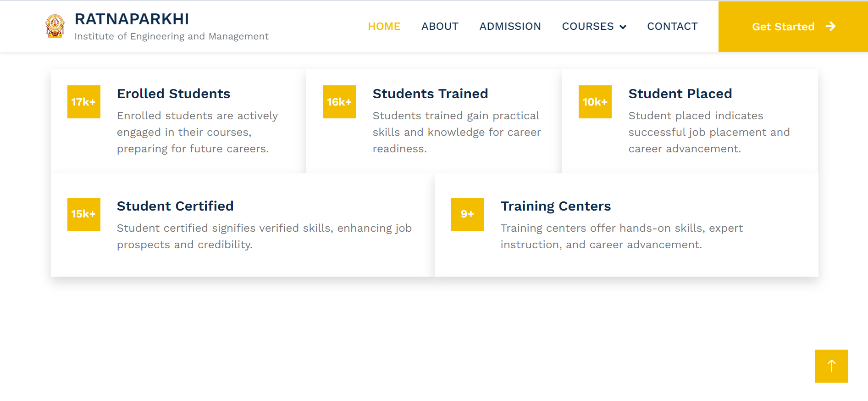This screenshot has width=868, height=401.
Task: Click the 16k+ students trained badge
Action: 339,102
